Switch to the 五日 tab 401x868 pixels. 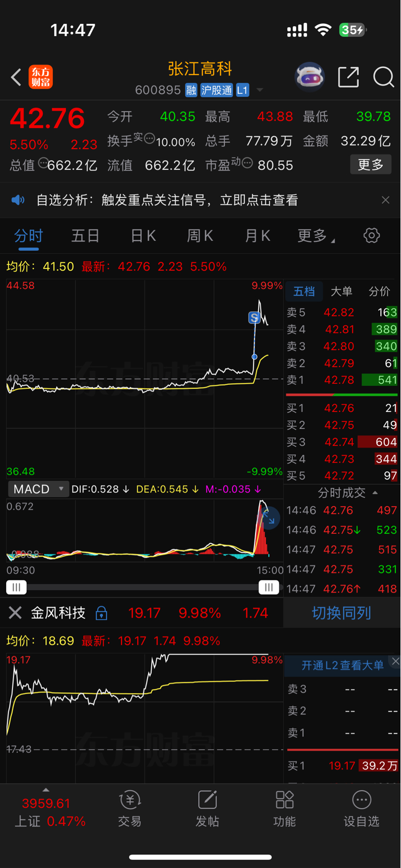click(x=86, y=236)
